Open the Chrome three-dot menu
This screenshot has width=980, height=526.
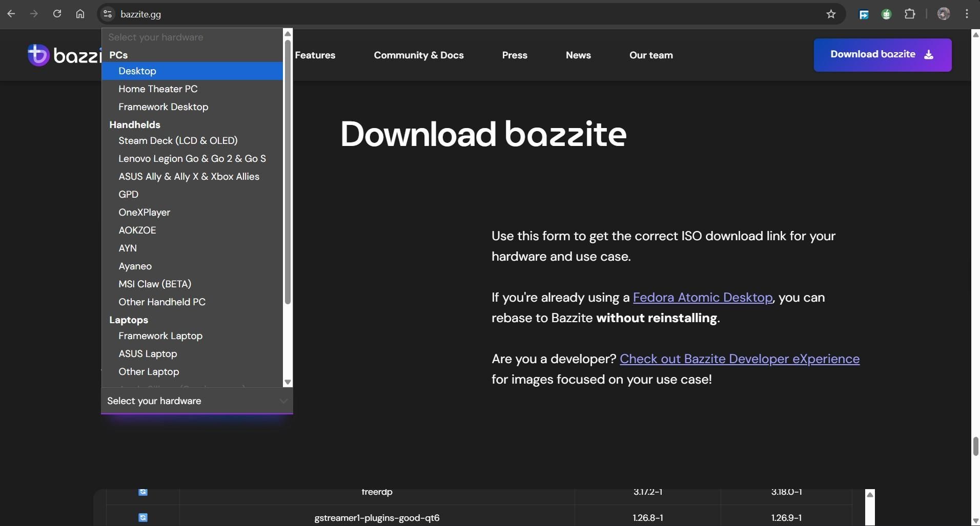tap(967, 14)
